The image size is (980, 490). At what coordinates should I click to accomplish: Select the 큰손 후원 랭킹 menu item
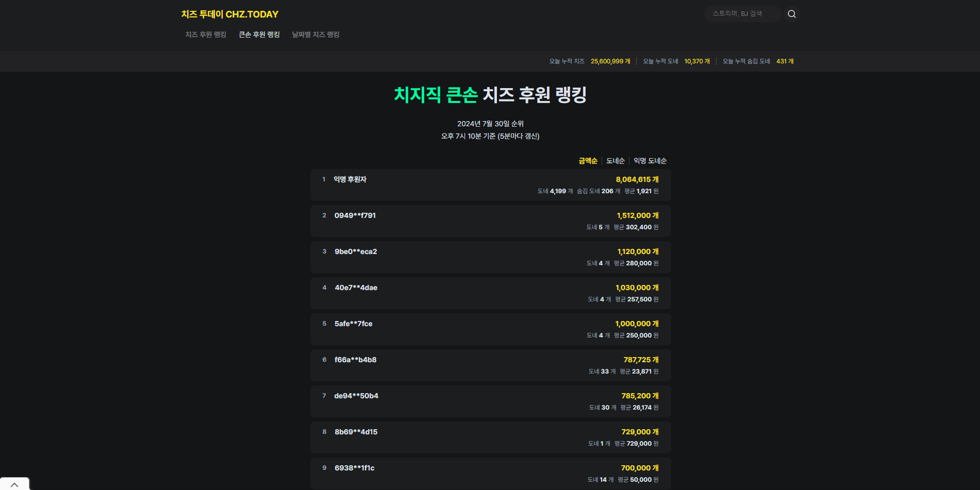point(259,35)
